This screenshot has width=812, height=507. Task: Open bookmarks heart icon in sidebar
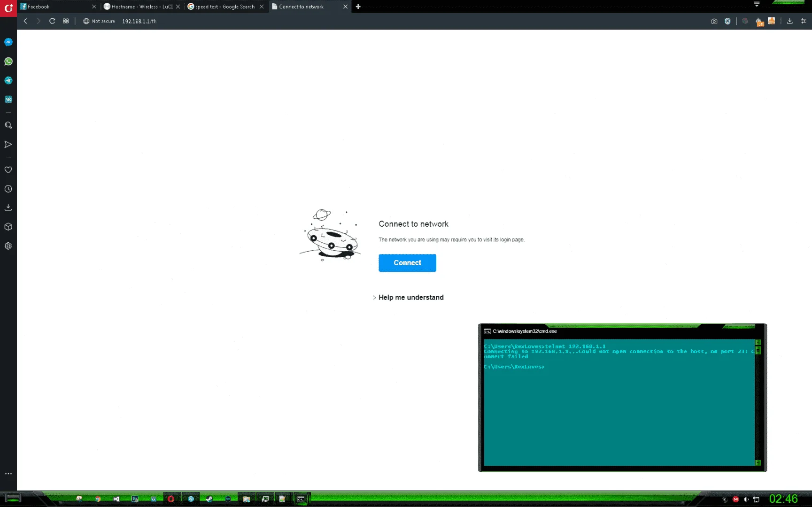pos(8,170)
